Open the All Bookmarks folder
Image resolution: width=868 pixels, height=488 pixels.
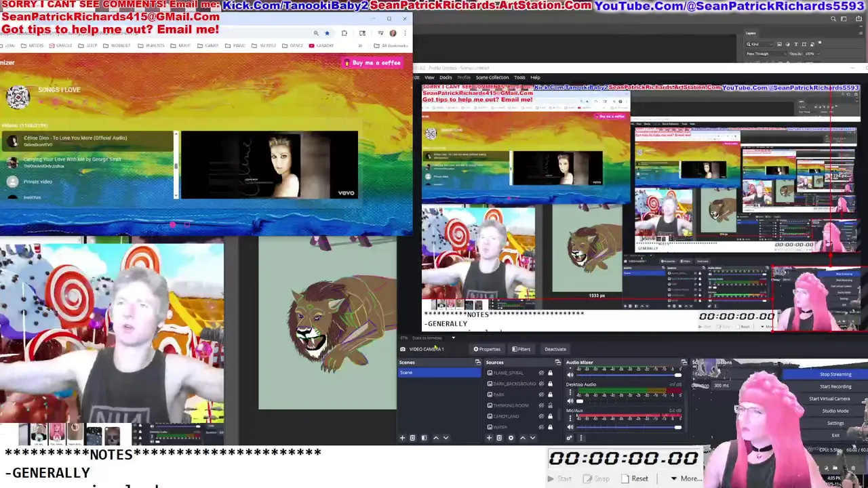pyautogui.click(x=391, y=45)
